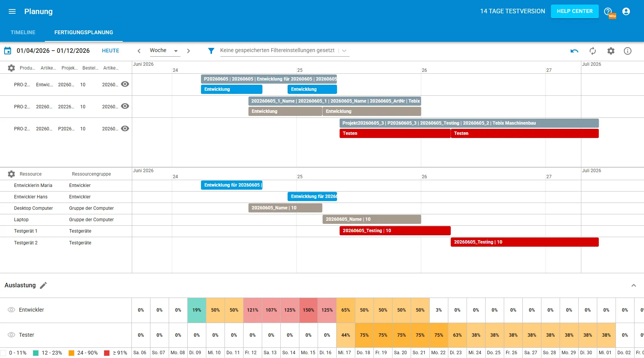Click the 14 TAGE TESTVERSION label
The image size is (644, 358).
(513, 11)
